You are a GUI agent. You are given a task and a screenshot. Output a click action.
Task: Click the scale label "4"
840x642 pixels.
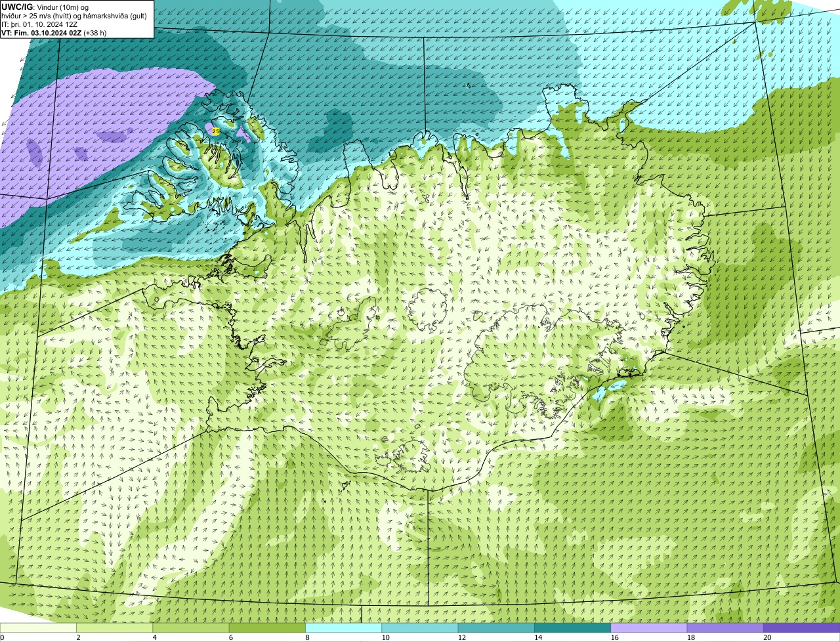click(154, 637)
